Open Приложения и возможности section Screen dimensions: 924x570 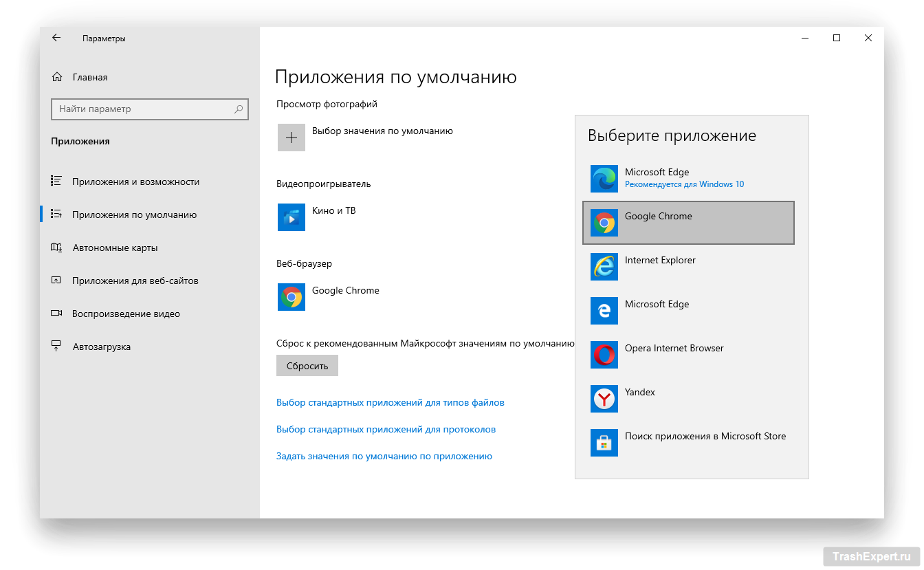149,182
